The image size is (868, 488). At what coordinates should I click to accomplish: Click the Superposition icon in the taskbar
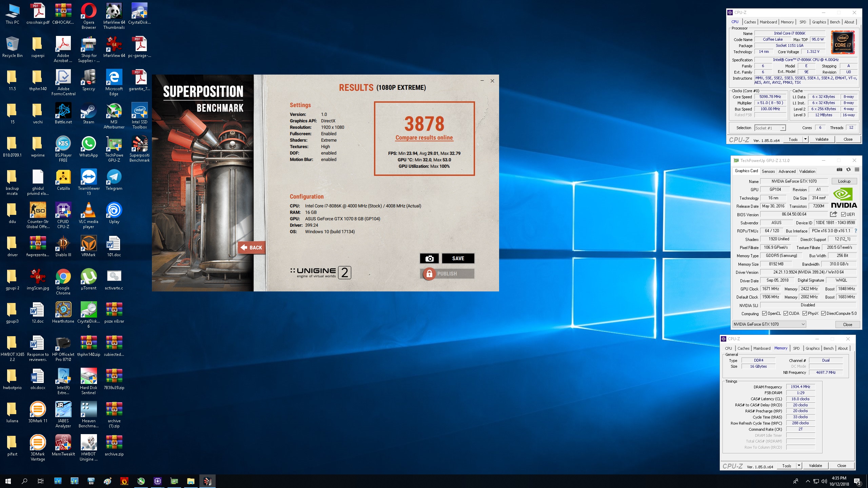pos(208,481)
